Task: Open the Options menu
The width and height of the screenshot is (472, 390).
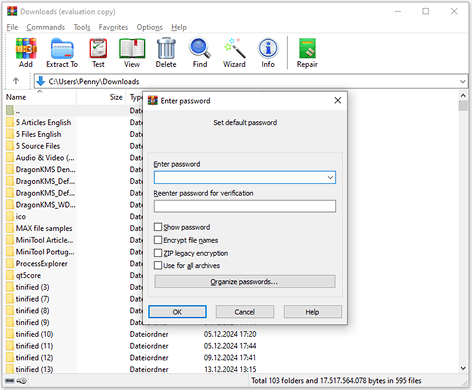Action: 150,27
